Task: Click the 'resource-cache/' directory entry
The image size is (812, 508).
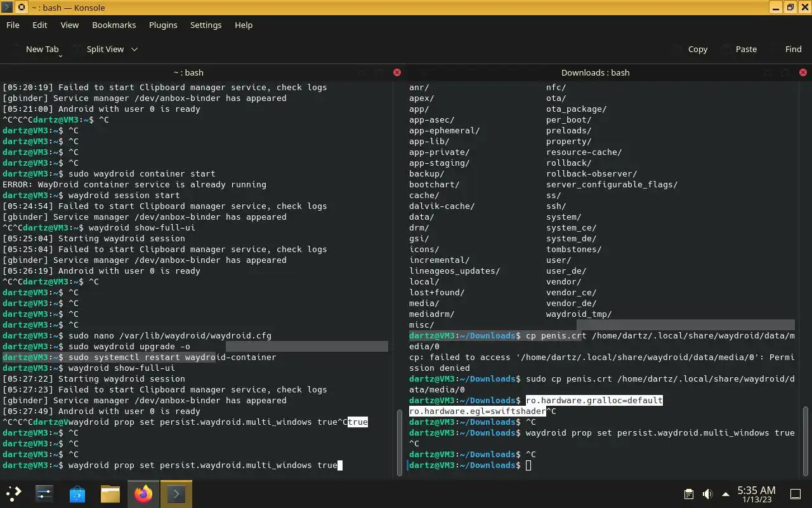Action: click(584, 152)
